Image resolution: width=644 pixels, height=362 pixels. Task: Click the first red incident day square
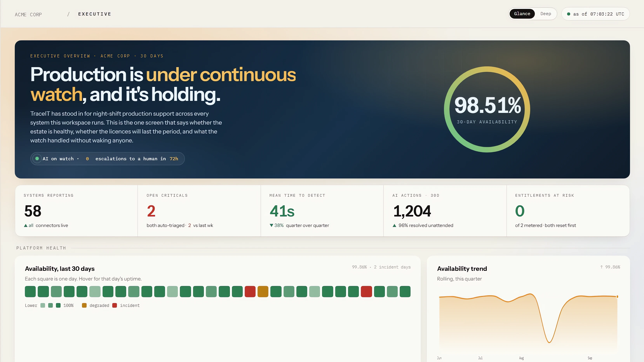click(x=250, y=292)
